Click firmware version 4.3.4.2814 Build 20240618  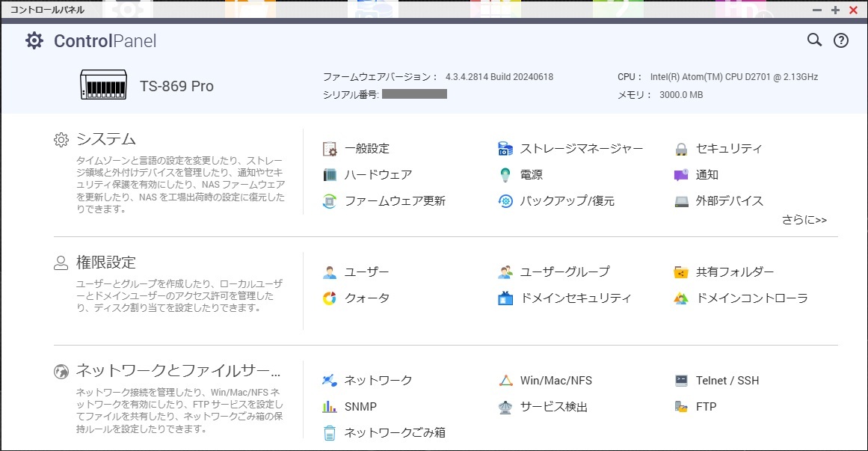[499, 77]
